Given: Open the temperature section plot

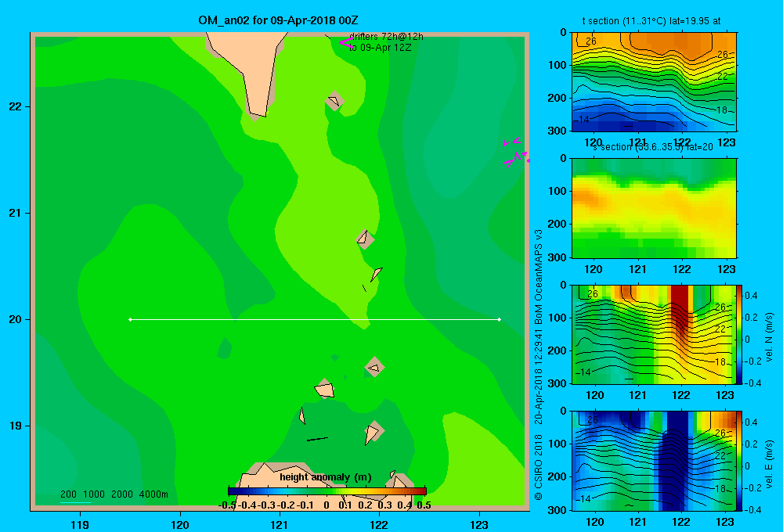Looking at the screenshot, I should (x=654, y=82).
